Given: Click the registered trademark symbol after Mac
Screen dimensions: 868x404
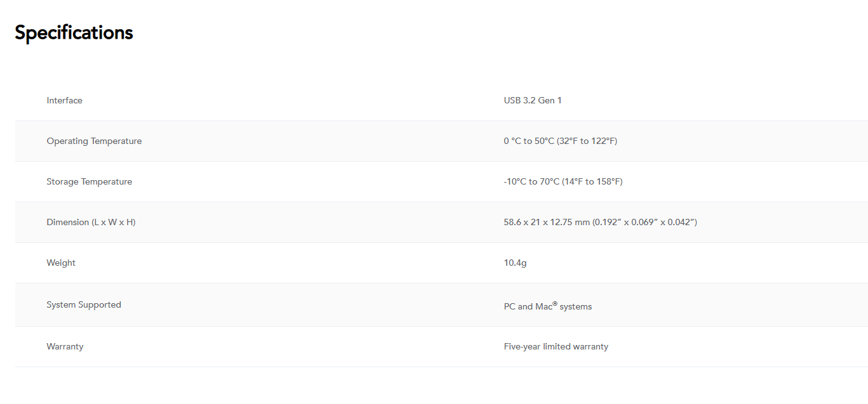Looking at the screenshot, I should coord(555,303).
